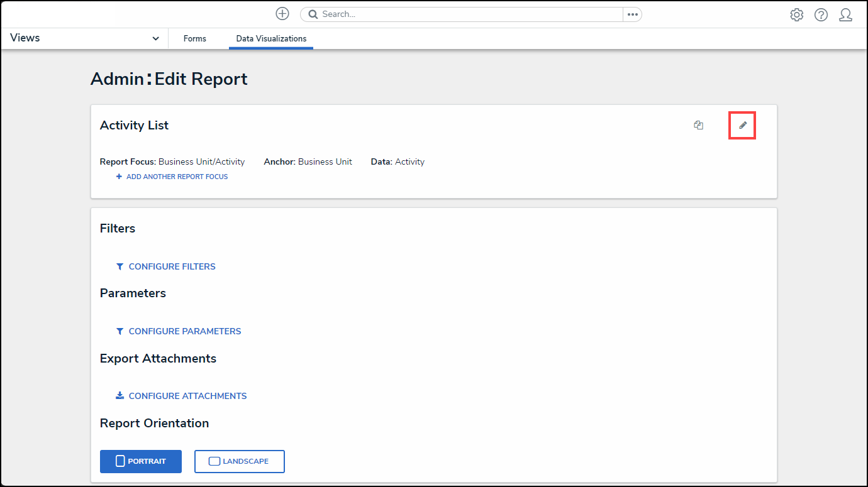The width and height of the screenshot is (868, 487).
Task: Open Configure Parameters link
Action: pos(184,331)
